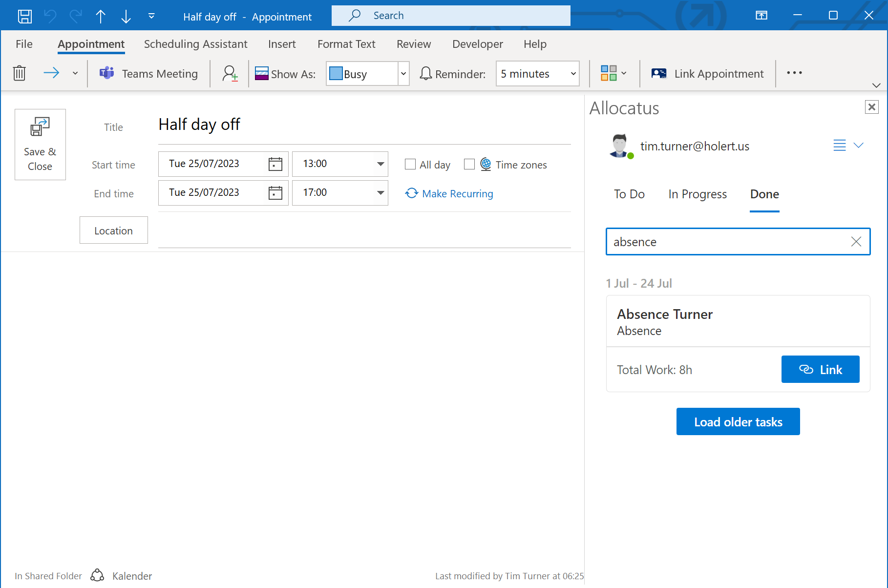The width and height of the screenshot is (888, 588).
Task: Go to next item with down arrow
Action: [126, 17]
